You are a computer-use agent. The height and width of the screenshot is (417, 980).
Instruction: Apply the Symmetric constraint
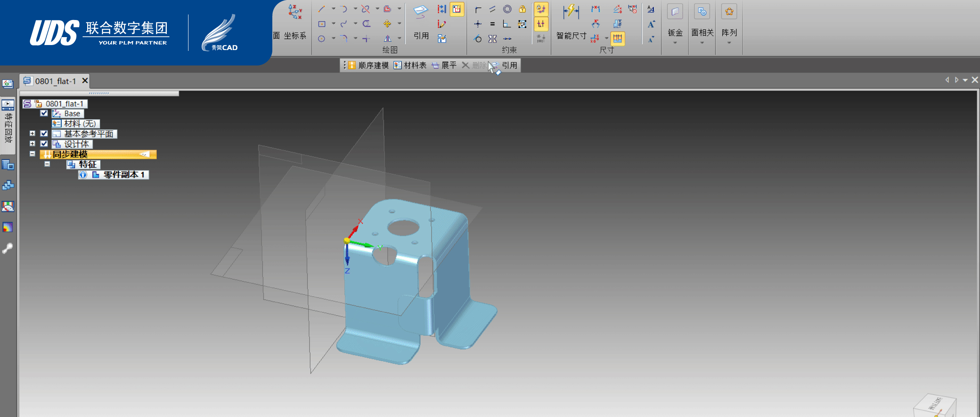493,39
